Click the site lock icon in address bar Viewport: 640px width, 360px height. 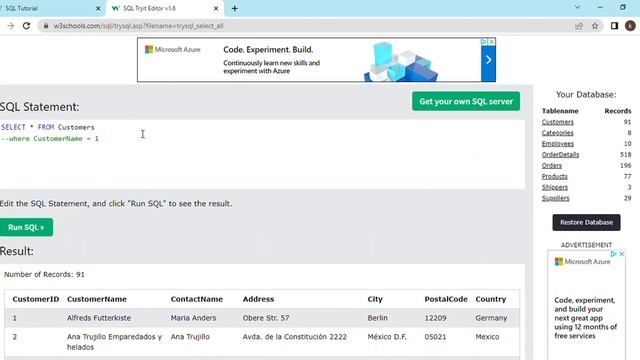coord(46,26)
